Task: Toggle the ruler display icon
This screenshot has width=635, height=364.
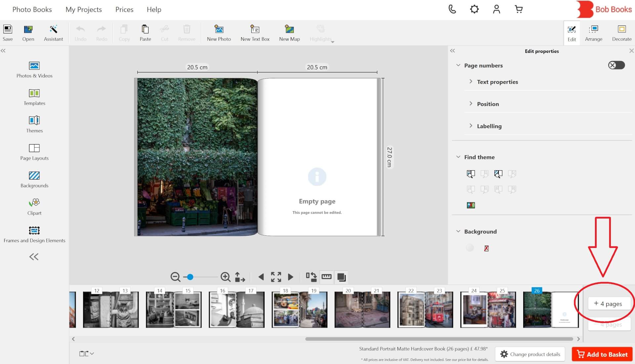Action: 326,276
